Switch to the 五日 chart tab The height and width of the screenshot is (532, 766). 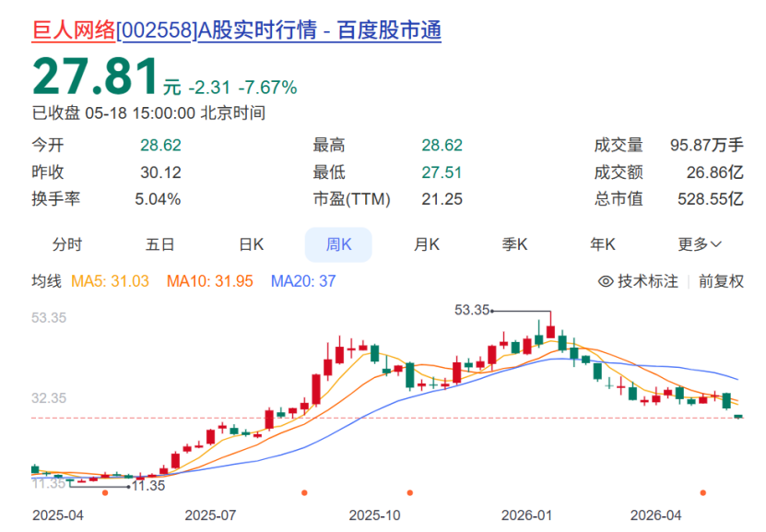pyautogui.click(x=159, y=244)
